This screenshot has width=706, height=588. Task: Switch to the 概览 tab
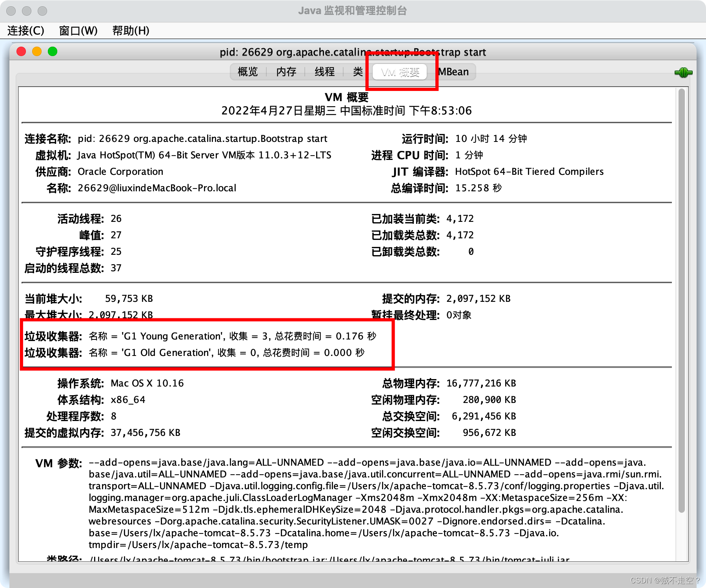[x=248, y=72]
